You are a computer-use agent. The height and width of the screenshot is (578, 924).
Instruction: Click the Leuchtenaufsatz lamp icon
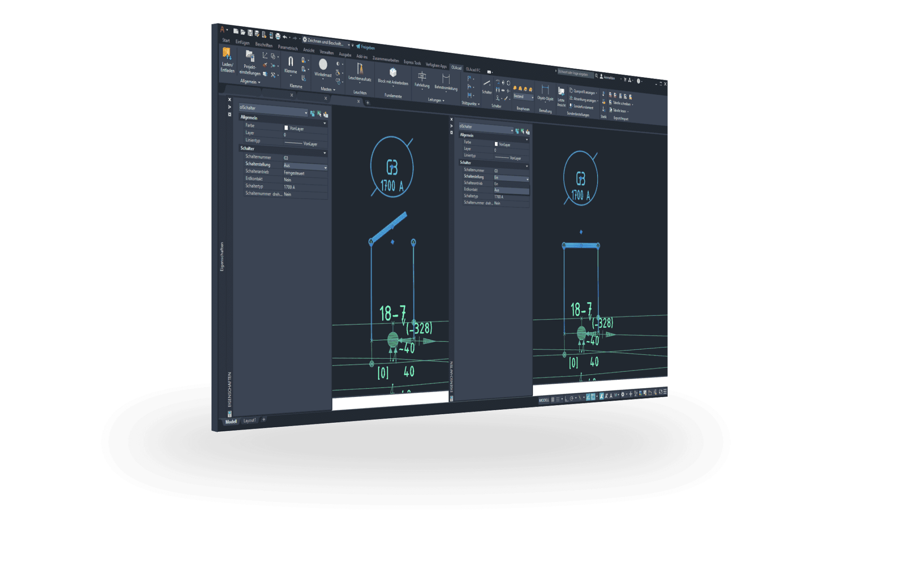[360, 69]
